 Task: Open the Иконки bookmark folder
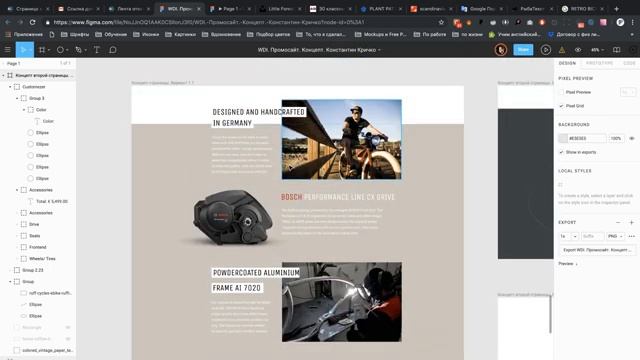[x=146, y=35]
